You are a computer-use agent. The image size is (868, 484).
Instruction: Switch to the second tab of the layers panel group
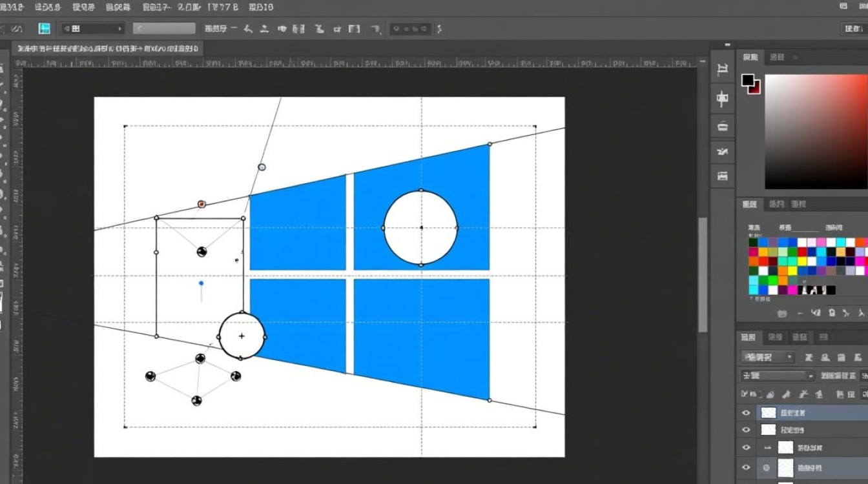pos(775,338)
